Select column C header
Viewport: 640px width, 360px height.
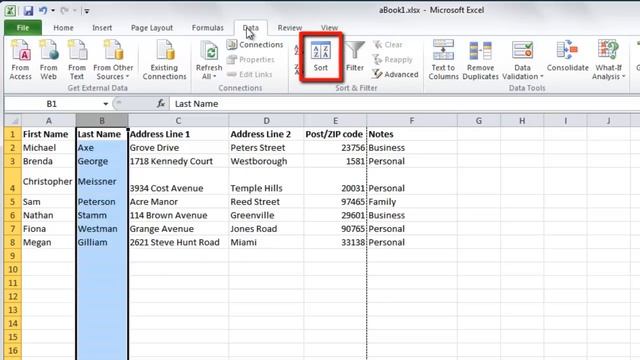pos(178,121)
